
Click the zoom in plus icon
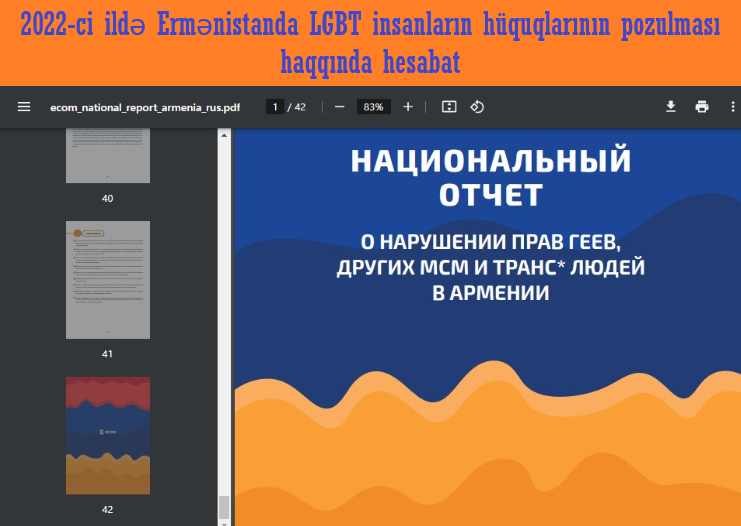coord(408,107)
